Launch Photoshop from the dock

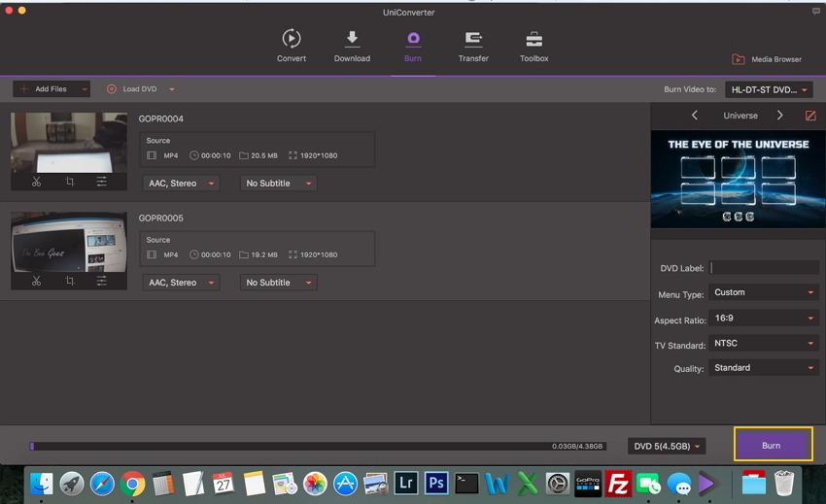(x=436, y=484)
